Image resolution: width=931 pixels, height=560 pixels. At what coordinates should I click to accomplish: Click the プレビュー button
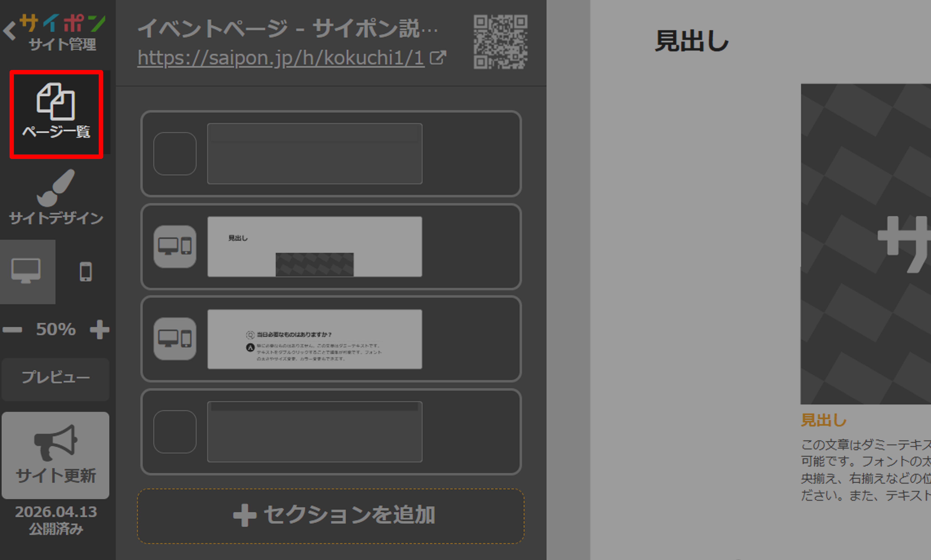point(55,378)
